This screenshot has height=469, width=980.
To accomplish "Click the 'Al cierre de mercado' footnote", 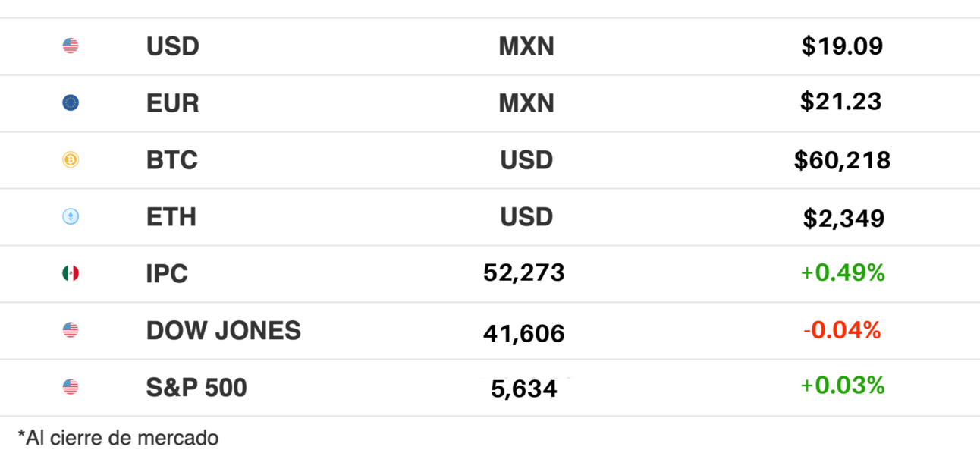I will (x=118, y=438).
